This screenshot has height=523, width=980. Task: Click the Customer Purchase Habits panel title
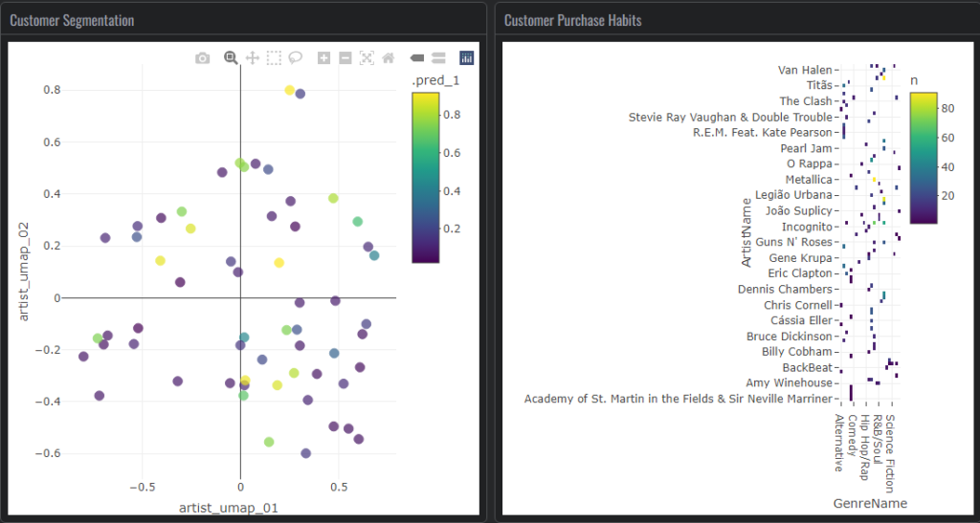(x=572, y=20)
